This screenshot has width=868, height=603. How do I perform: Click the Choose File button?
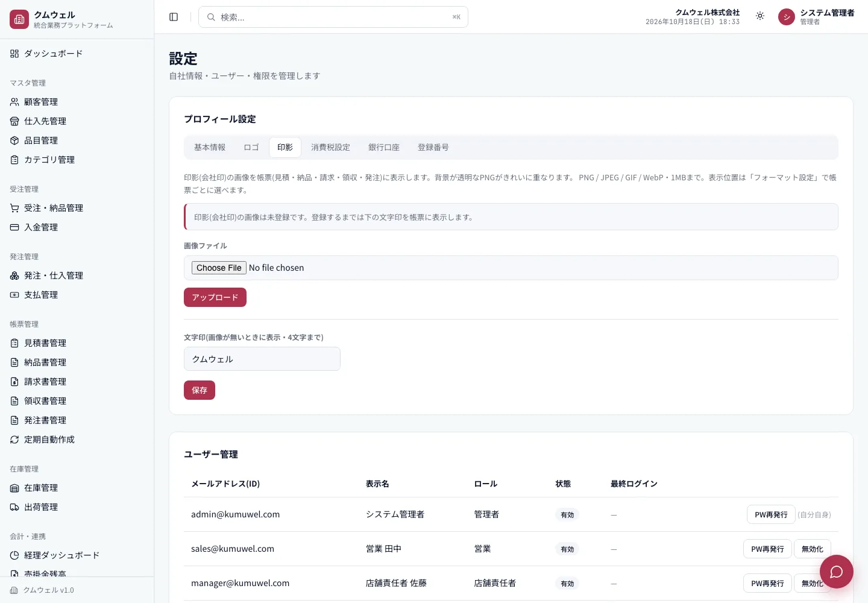coord(219,268)
